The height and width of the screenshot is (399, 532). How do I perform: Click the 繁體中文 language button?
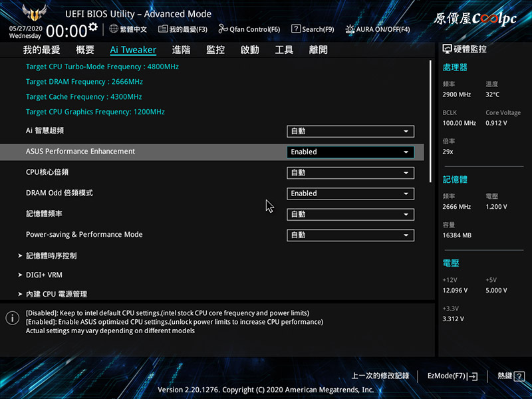tap(128, 29)
